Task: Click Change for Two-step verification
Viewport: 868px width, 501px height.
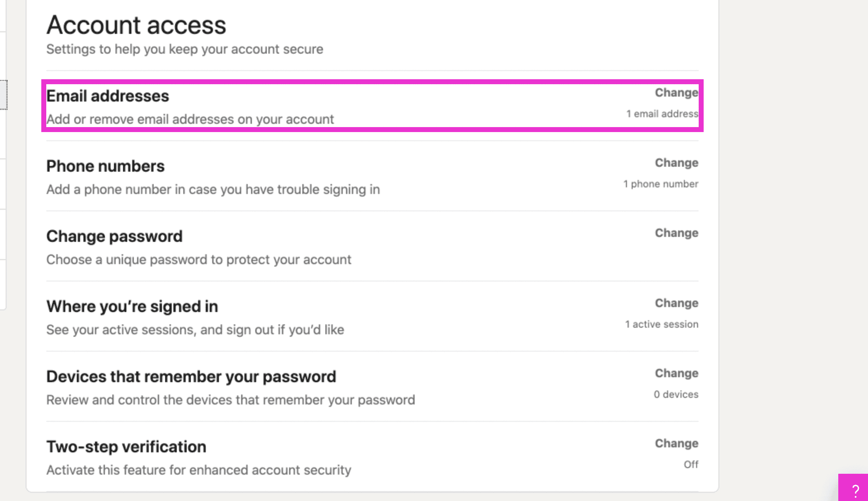Action: point(676,444)
